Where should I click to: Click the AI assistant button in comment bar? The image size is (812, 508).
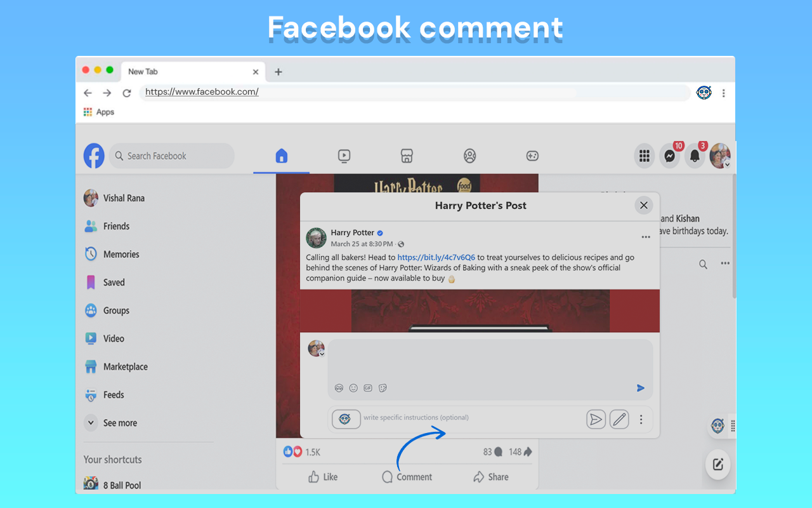(346, 418)
